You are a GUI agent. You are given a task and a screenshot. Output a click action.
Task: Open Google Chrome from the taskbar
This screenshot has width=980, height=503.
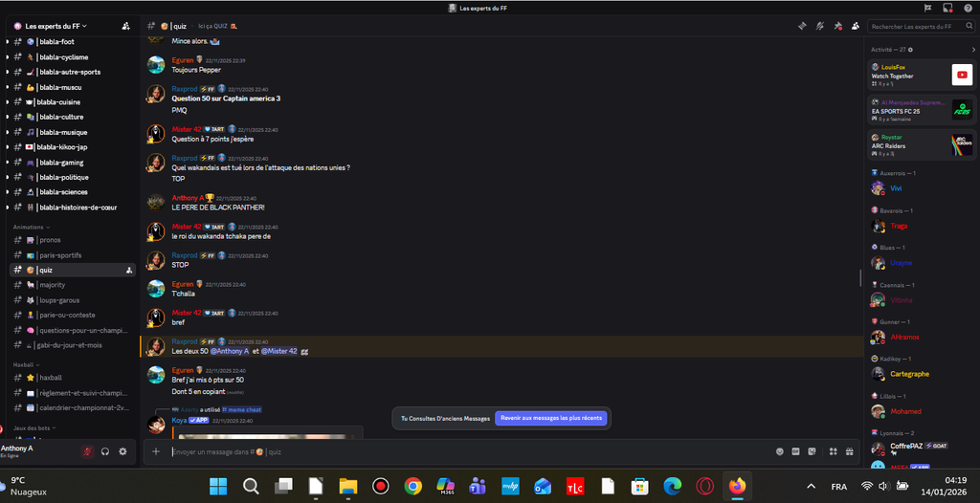[412, 486]
